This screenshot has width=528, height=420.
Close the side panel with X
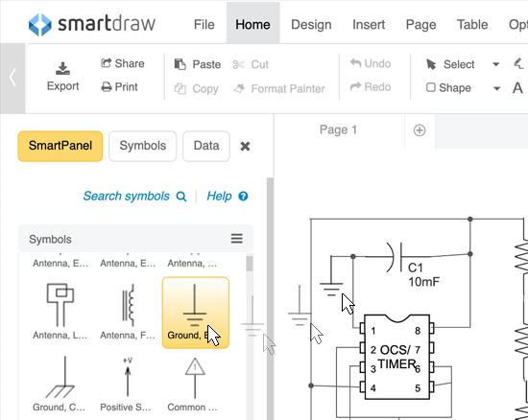pos(245,147)
